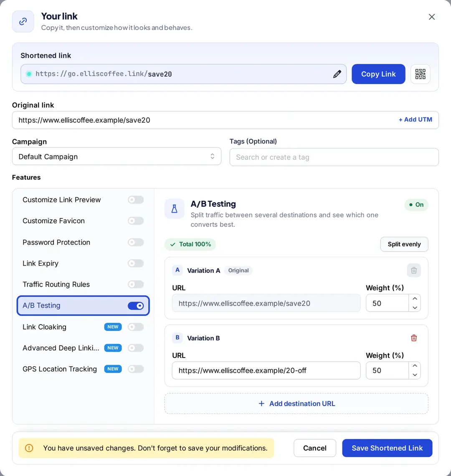Click the unsaved changes warning icon

(x=29, y=448)
